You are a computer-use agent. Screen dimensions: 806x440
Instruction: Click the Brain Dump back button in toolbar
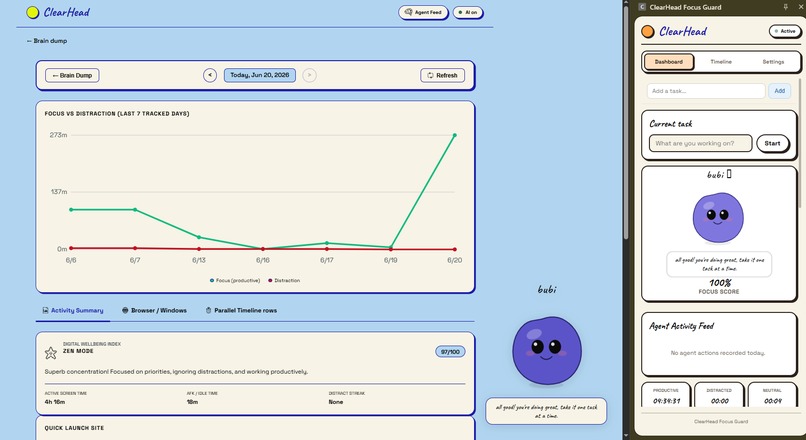coord(72,75)
